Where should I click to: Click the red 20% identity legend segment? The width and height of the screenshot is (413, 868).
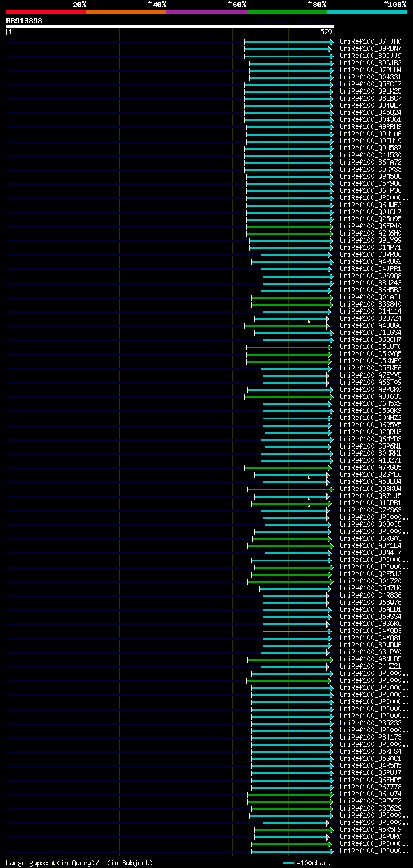point(46,11)
